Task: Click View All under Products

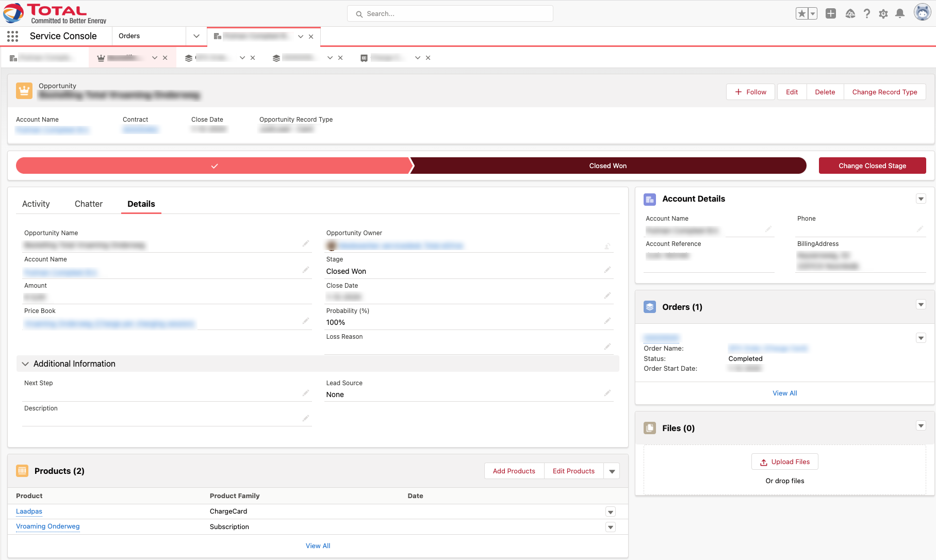Action: [318, 546]
